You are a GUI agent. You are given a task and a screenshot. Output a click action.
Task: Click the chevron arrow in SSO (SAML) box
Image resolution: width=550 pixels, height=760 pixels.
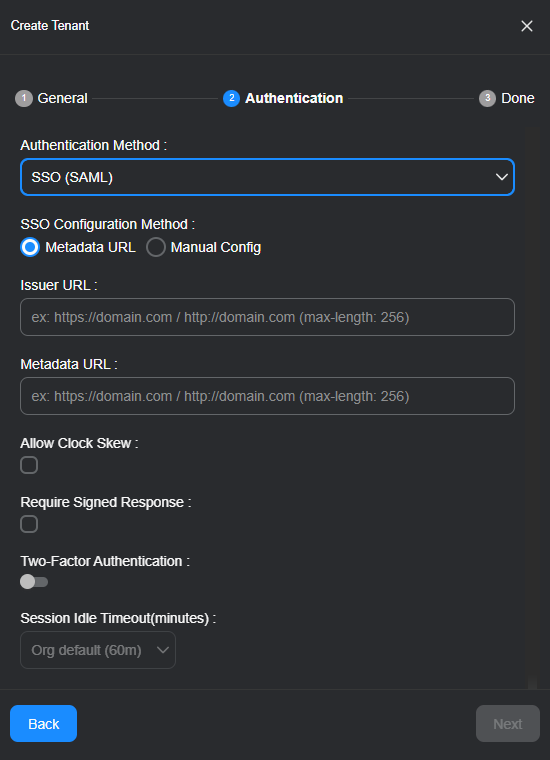tap(502, 177)
